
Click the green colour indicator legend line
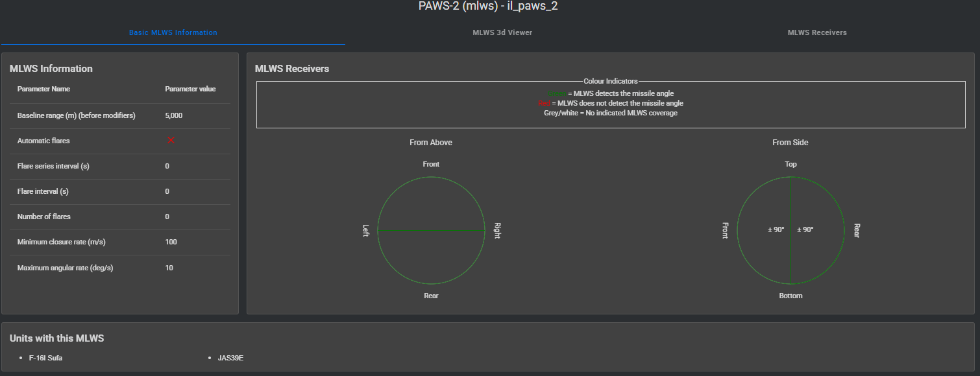point(611,93)
